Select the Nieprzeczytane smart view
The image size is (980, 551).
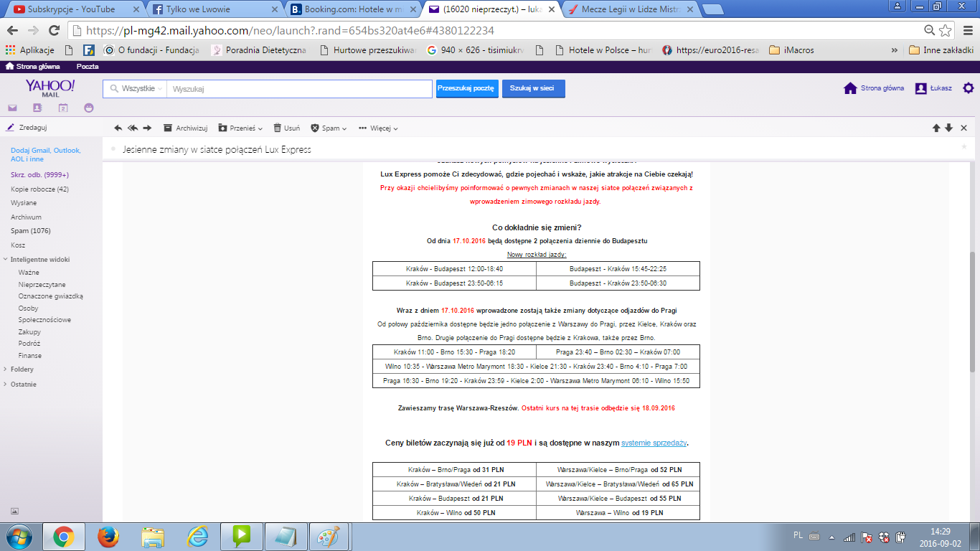click(x=42, y=285)
